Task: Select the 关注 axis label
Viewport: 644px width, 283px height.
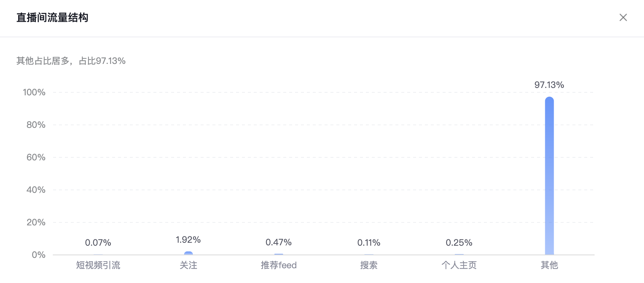Action: click(188, 265)
